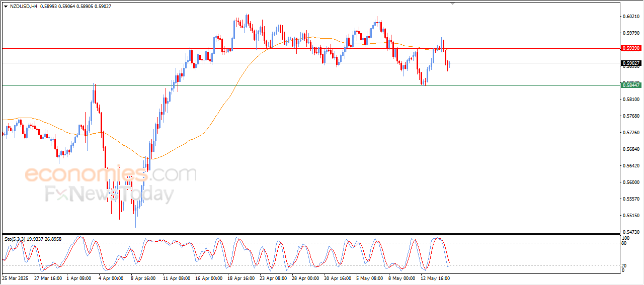Image resolution: width=644 pixels, height=285 pixels.
Task: Click the 0.55570 price axis label
Action: click(631, 199)
